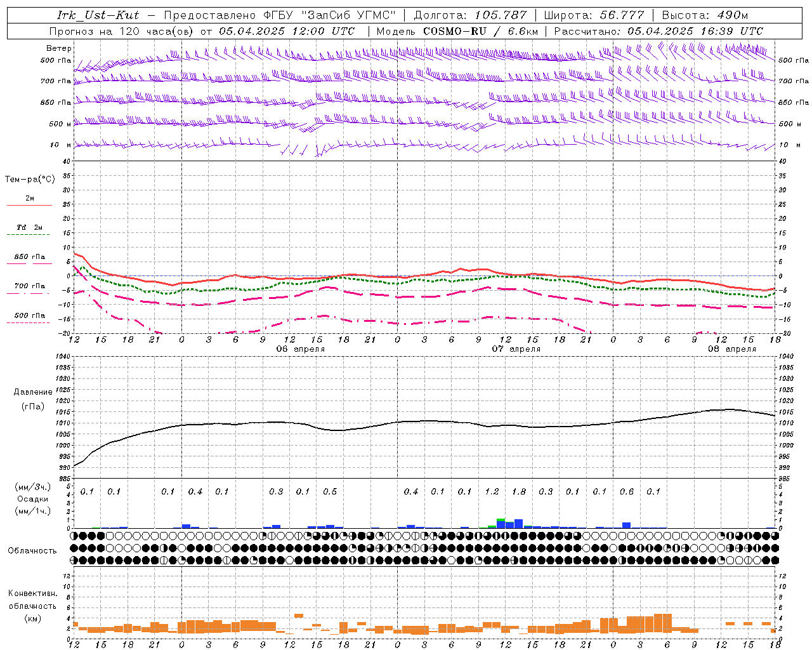Click the precipitation value "1.2"
This screenshot has width=812, height=650.
[x=492, y=492]
